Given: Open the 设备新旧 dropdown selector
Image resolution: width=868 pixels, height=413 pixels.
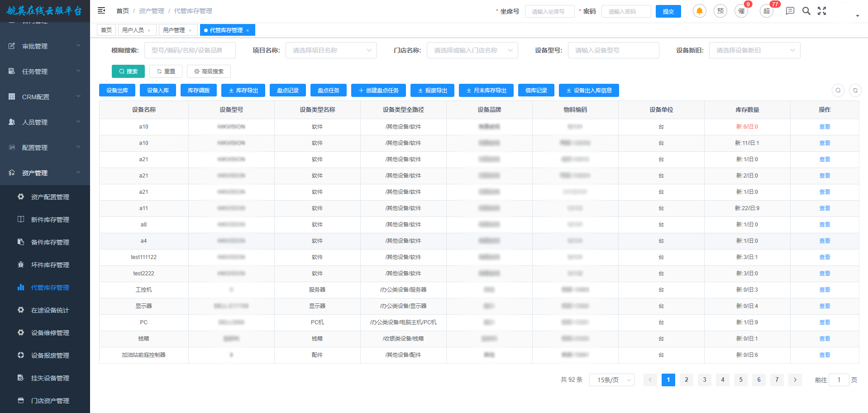Looking at the screenshot, I should point(754,50).
